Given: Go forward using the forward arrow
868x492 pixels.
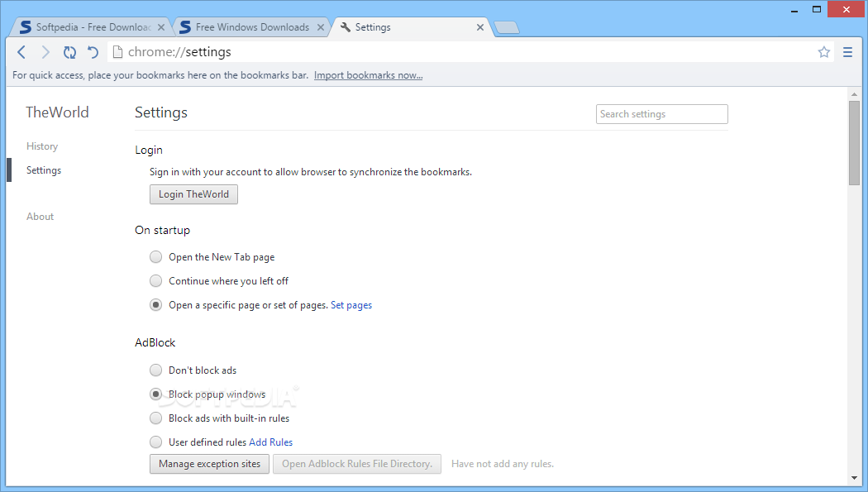Looking at the screenshot, I should (45, 52).
